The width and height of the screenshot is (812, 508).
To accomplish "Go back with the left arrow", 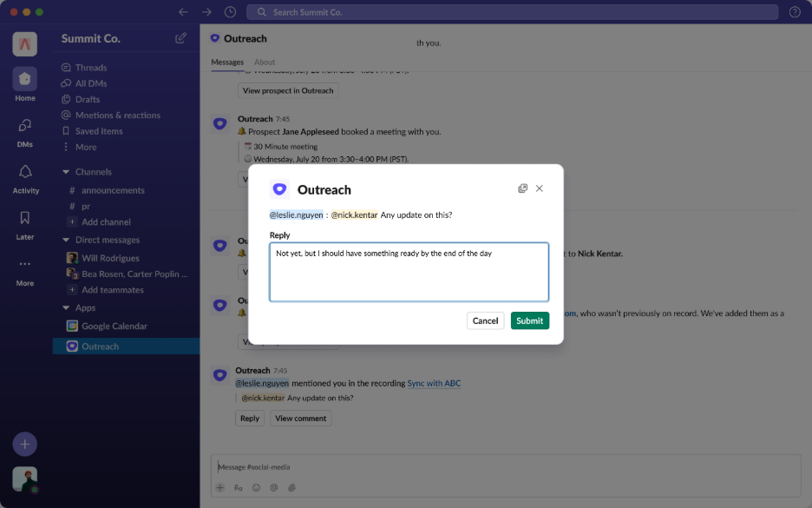I will pyautogui.click(x=183, y=12).
